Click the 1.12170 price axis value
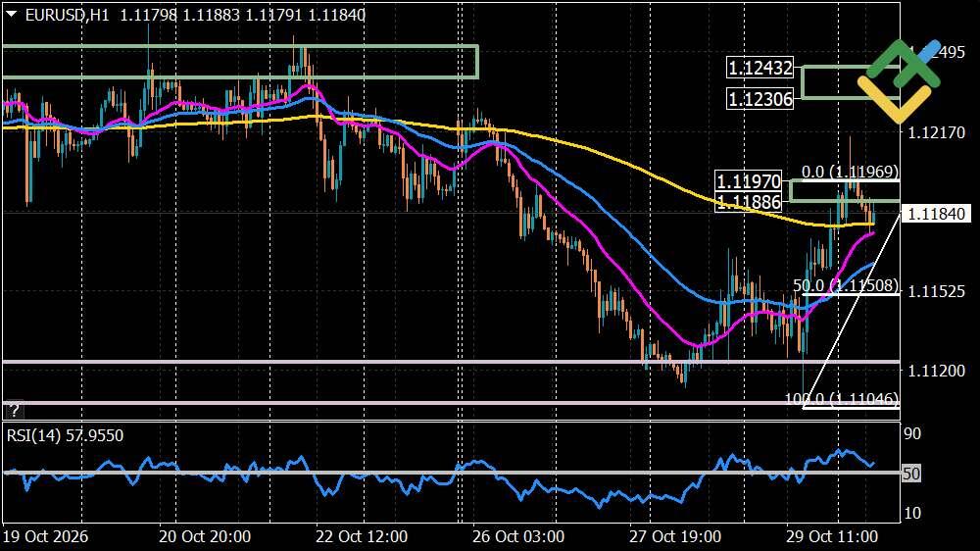This screenshot has height=551, width=980. [936, 132]
